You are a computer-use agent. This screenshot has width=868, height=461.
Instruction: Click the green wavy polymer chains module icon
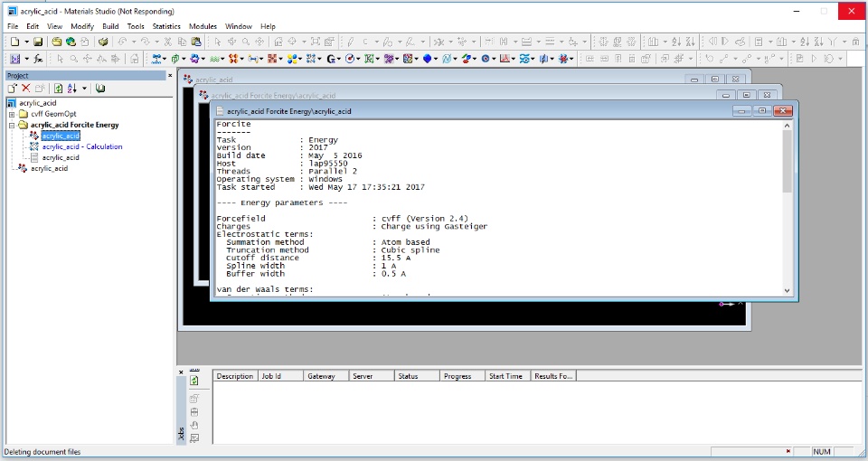click(215, 59)
